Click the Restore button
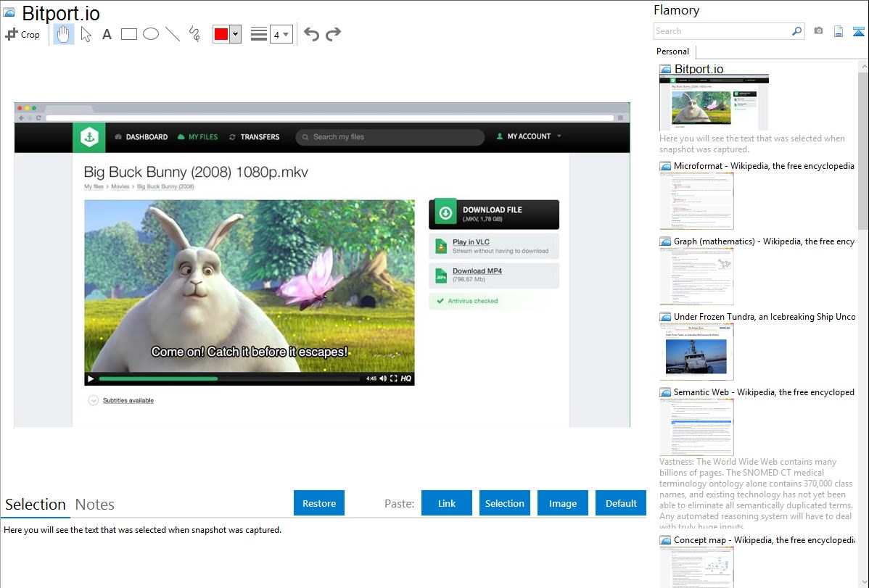This screenshot has height=588, width=869. click(319, 503)
